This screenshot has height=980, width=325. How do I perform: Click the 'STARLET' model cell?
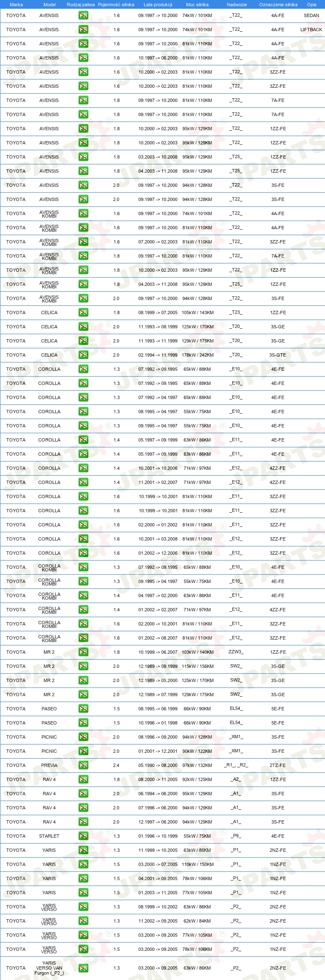click(x=49, y=836)
